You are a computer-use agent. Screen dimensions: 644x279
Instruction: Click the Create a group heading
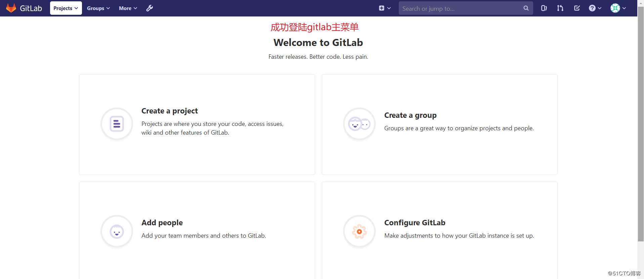point(411,115)
